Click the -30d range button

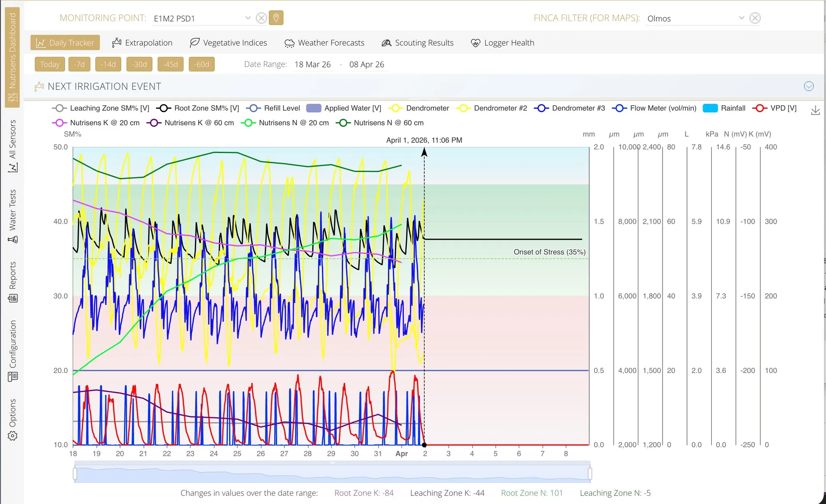139,65
